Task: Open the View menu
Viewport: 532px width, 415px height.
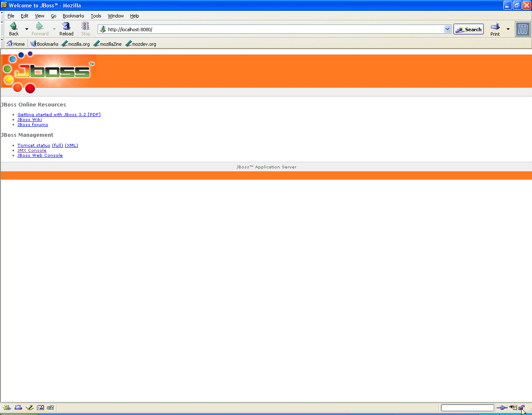Action: click(39, 16)
